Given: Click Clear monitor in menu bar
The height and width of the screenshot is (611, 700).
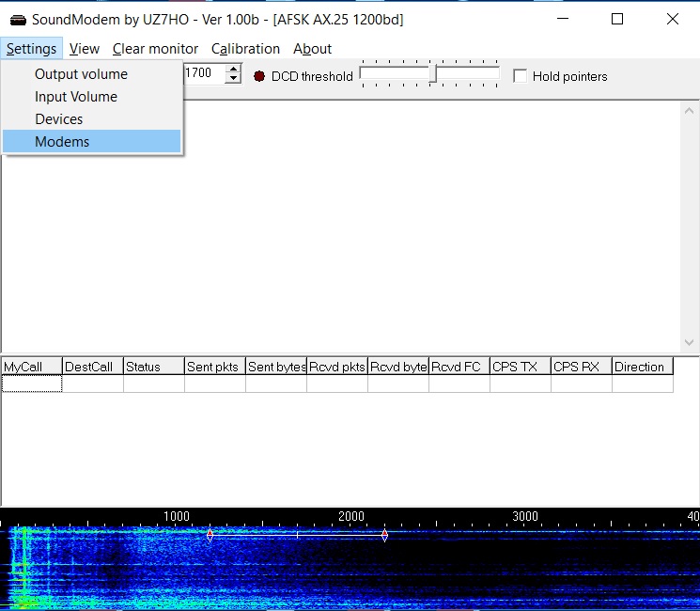Looking at the screenshot, I should (155, 49).
